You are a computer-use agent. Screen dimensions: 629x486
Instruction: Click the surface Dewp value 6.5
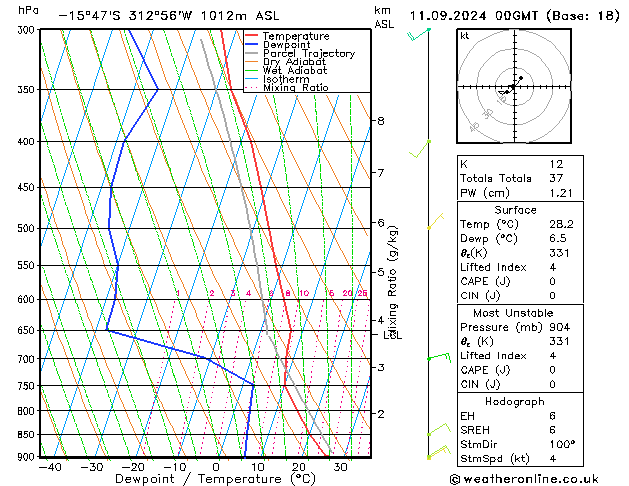pyautogui.click(x=558, y=238)
